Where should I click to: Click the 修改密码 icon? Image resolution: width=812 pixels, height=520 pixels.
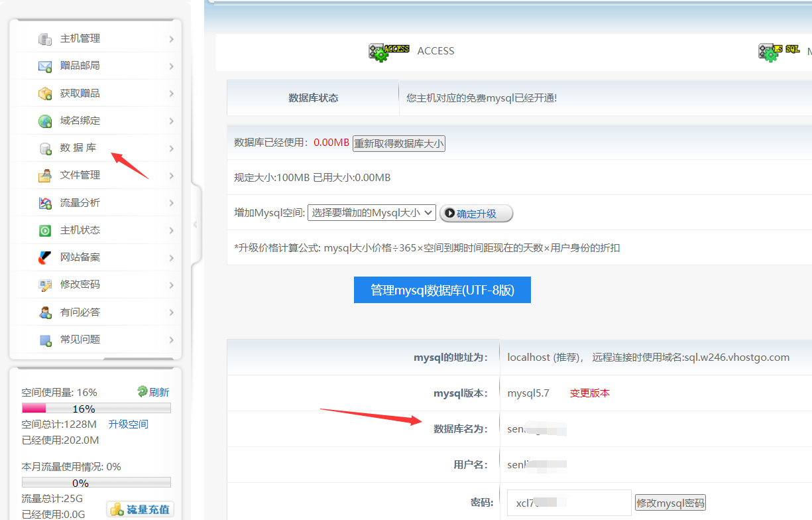(x=45, y=285)
